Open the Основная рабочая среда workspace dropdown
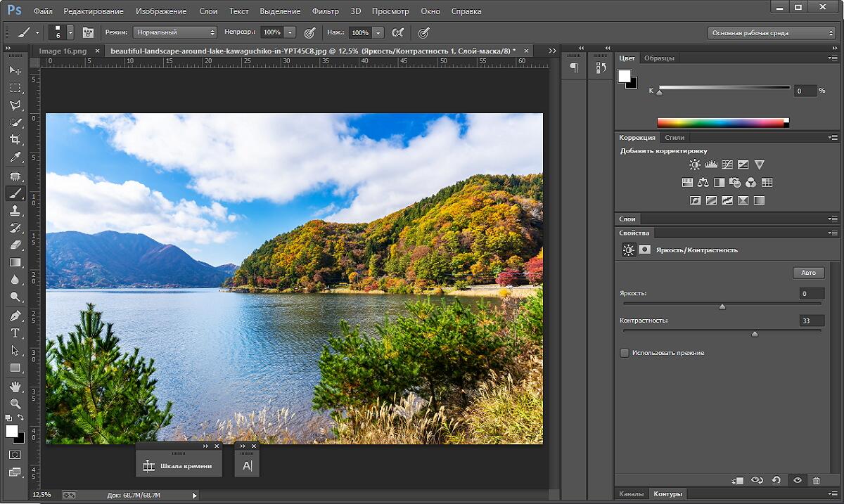This screenshot has width=844, height=504. tap(771, 33)
